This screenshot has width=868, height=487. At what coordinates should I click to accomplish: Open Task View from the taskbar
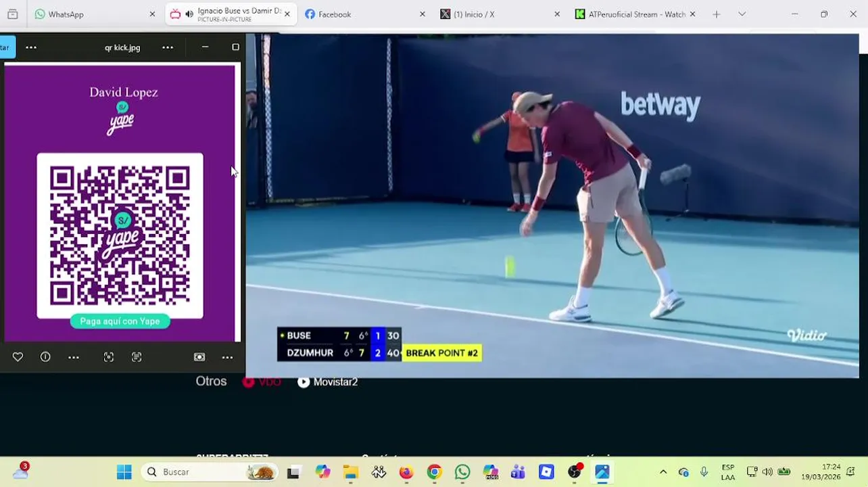[x=293, y=472]
